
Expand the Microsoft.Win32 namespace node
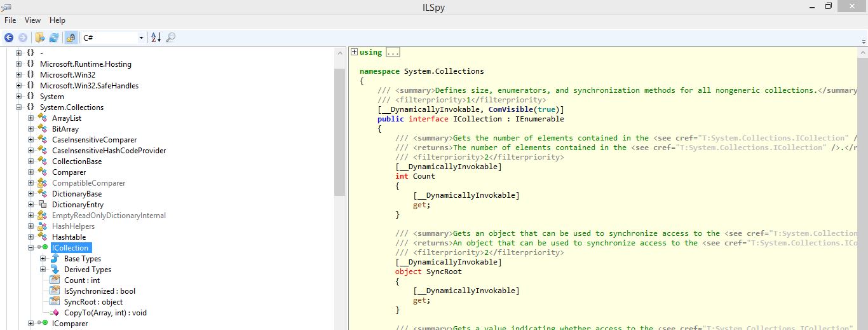[x=18, y=74]
